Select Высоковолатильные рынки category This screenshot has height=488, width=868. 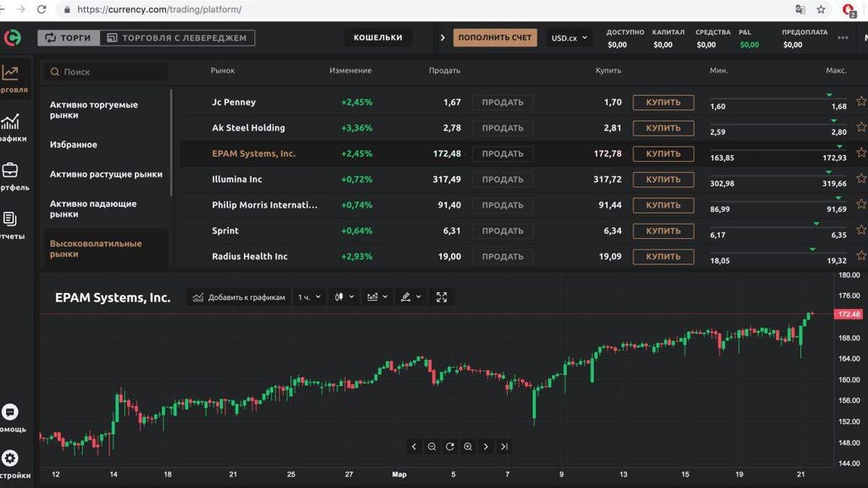click(x=105, y=248)
